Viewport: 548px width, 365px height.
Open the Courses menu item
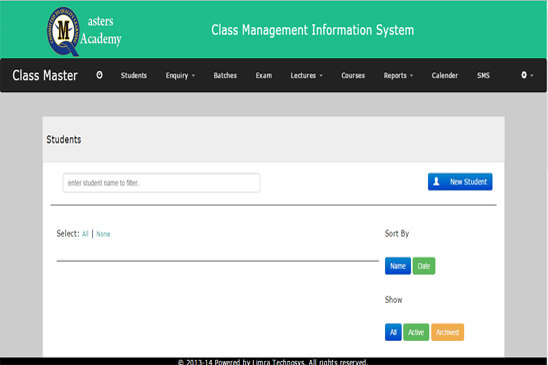tap(353, 76)
